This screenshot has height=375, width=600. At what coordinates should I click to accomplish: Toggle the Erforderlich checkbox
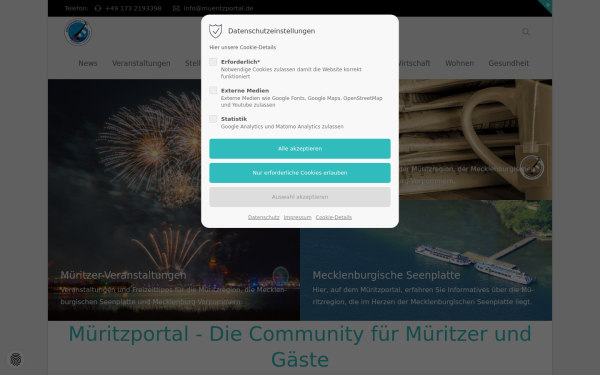[213, 62]
